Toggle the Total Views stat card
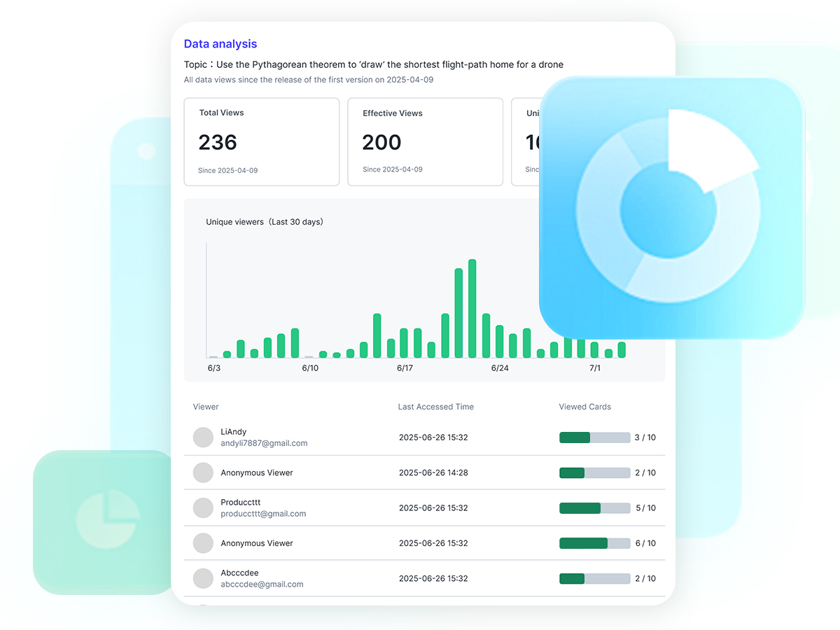This screenshot has width=840, height=630. (x=262, y=141)
